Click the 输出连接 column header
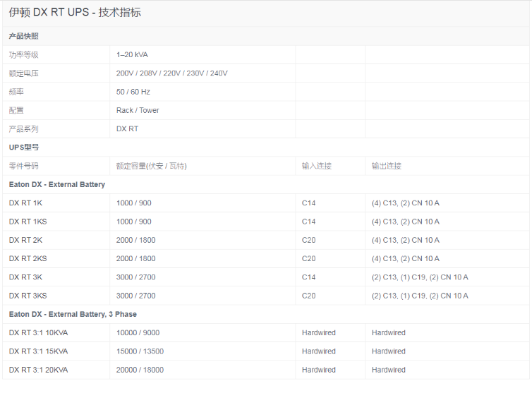 point(386,166)
